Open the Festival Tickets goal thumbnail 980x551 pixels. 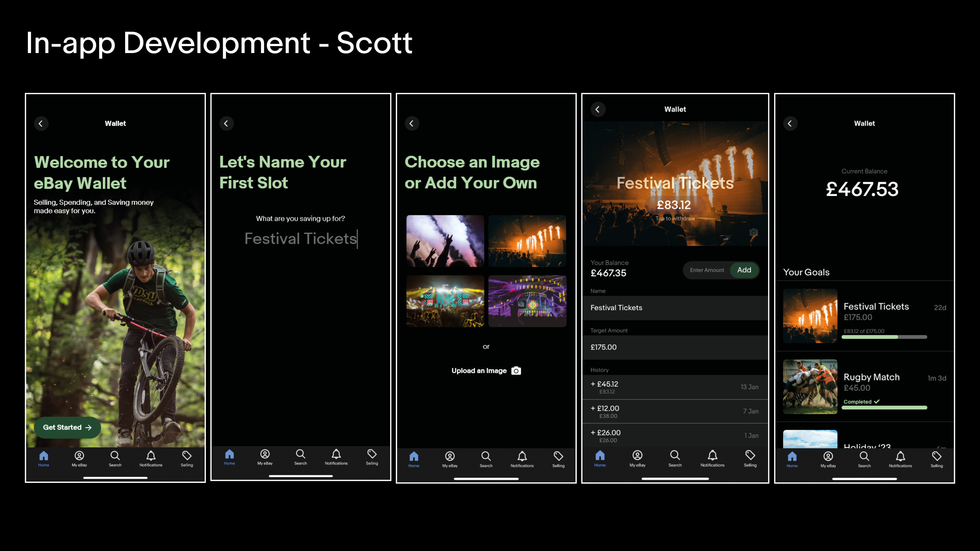pos(810,316)
